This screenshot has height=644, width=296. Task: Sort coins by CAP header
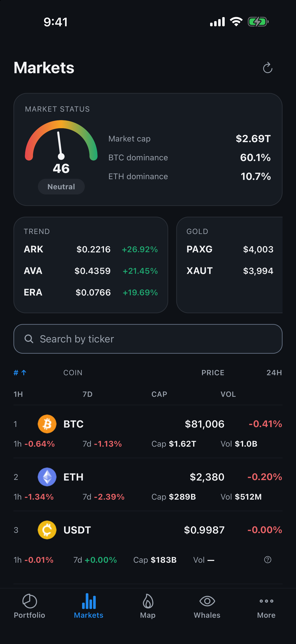point(159,394)
